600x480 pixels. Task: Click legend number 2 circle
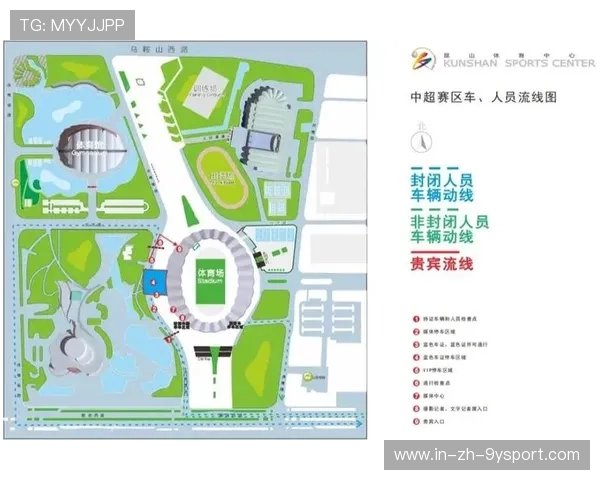[416, 331]
